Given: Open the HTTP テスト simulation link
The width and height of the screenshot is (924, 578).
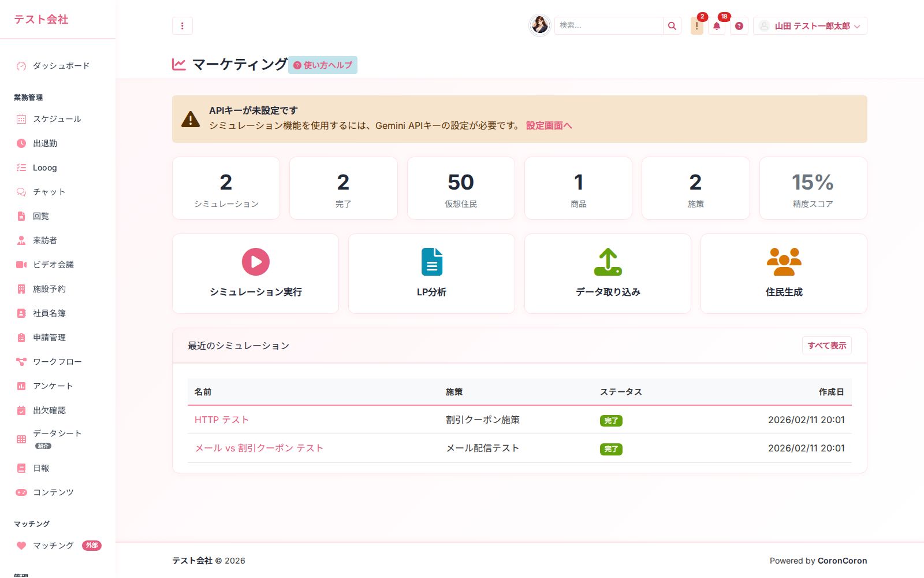Looking at the screenshot, I should (x=222, y=420).
